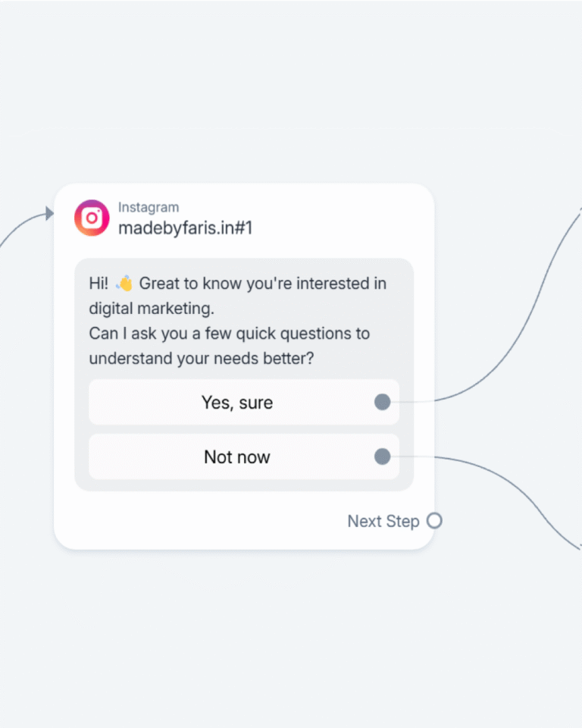Click the "Not now" output connector dot
Viewport: 582px width, 728px height.
pos(383,457)
